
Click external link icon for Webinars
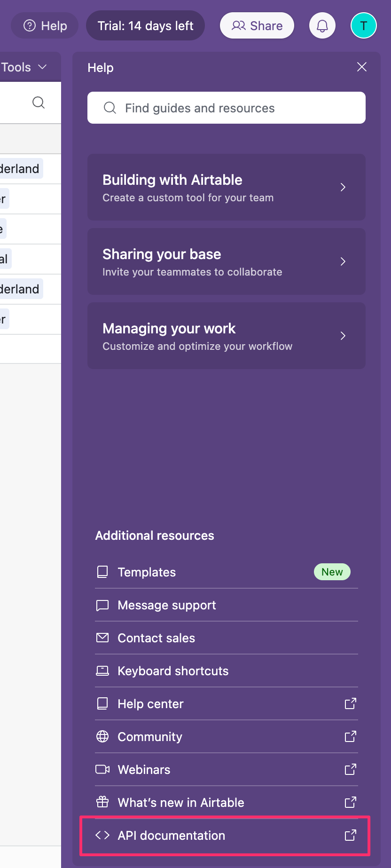351,769
